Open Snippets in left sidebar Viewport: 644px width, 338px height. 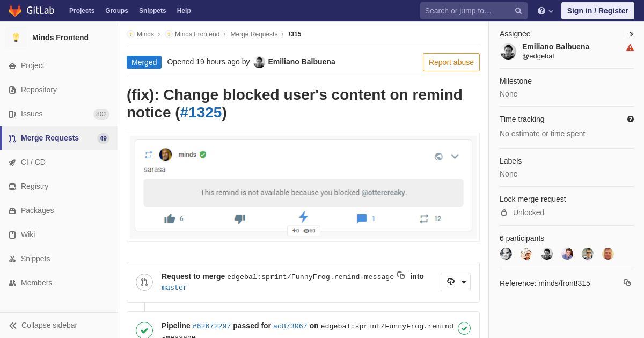[59, 259]
